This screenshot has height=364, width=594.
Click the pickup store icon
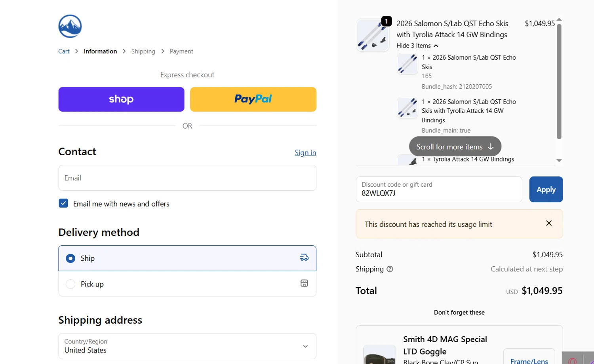304,283
